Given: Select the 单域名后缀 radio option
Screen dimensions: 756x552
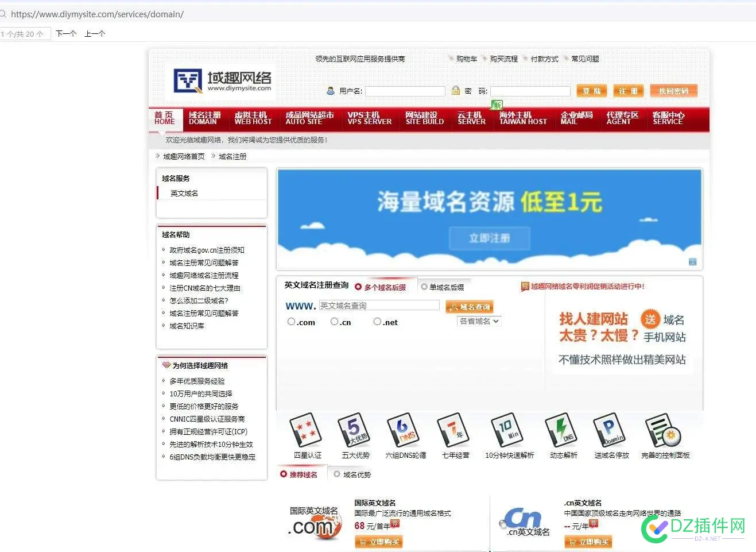Looking at the screenshot, I should [x=424, y=287].
